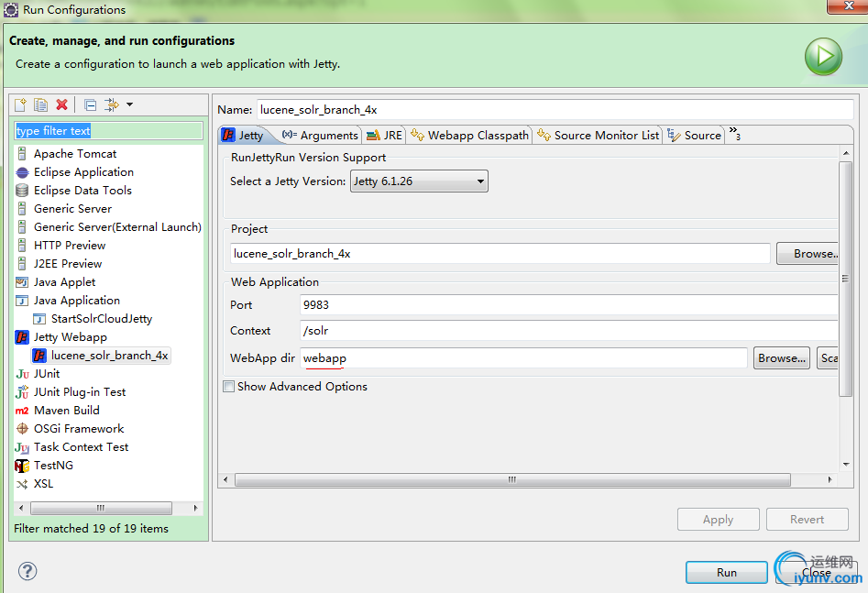Click the New launch configuration icon
The height and width of the screenshot is (593, 868).
tap(20, 104)
